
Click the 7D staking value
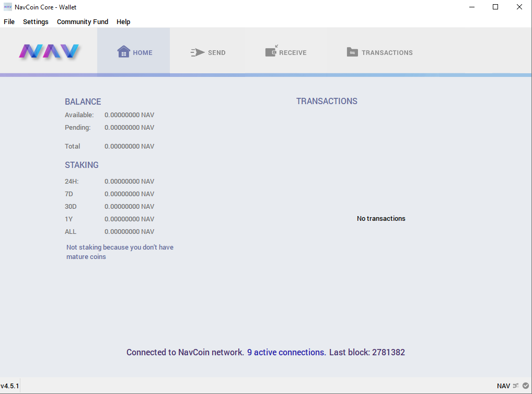pyautogui.click(x=129, y=194)
